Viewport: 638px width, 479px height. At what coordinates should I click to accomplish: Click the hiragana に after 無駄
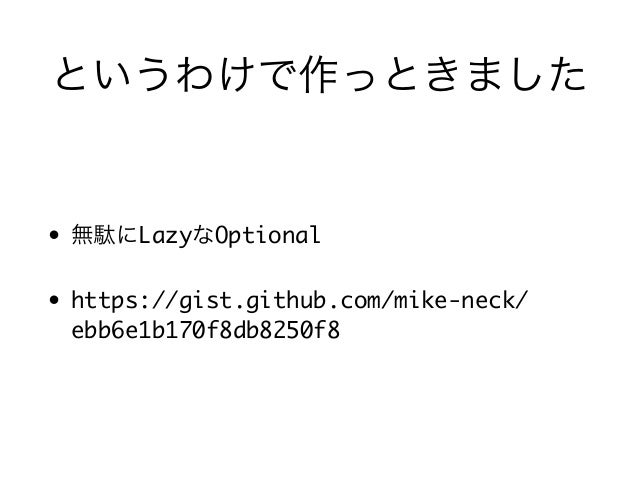tap(127, 235)
